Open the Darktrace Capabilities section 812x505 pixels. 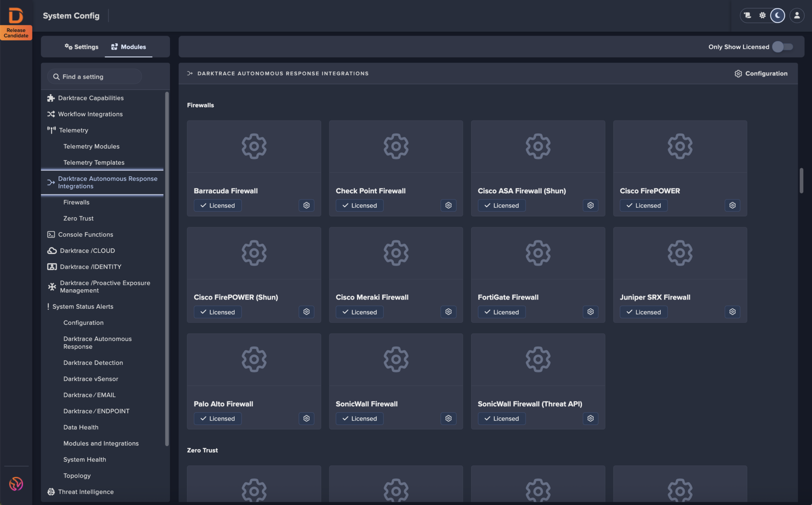pyautogui.click(x=90, y=98)
